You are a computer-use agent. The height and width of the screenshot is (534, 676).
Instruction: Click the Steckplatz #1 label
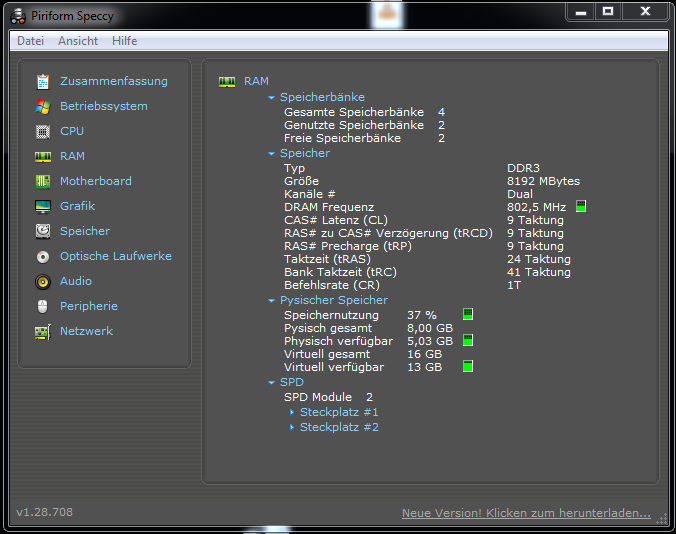(339, 412)
